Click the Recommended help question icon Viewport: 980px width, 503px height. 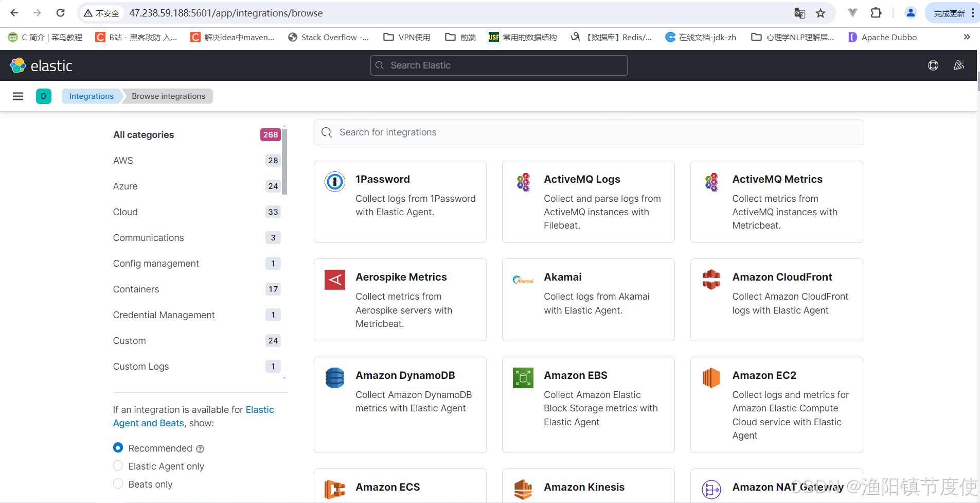point(200,449)
